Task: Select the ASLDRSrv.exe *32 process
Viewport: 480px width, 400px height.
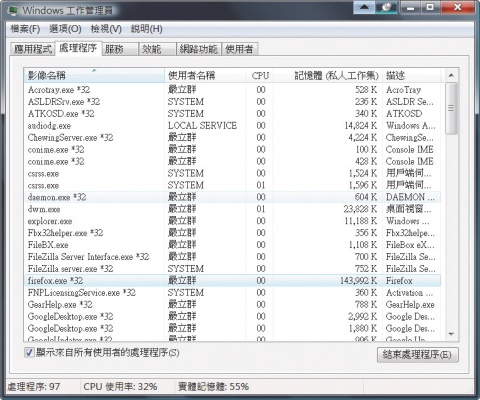Action: [233, 102]
